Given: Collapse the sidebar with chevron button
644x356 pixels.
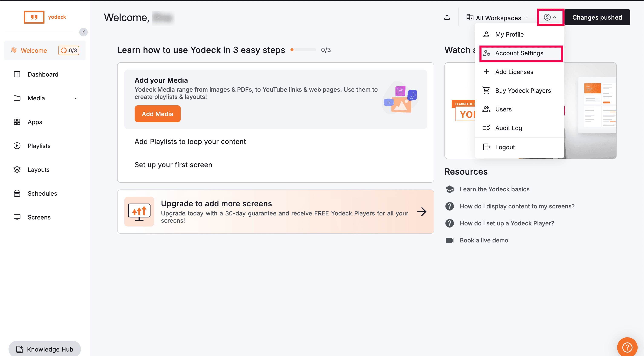Looking at the screenshot, I should 83,32.
